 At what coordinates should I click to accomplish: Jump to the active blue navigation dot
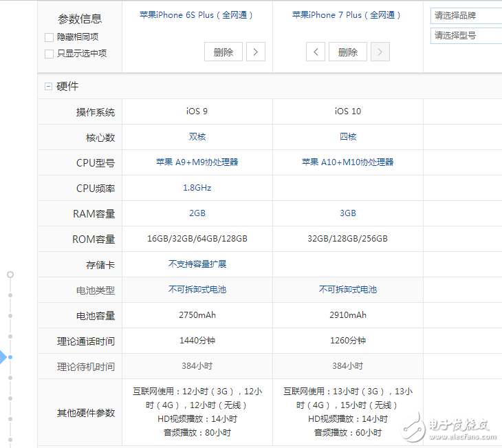(x=10, y=357)
